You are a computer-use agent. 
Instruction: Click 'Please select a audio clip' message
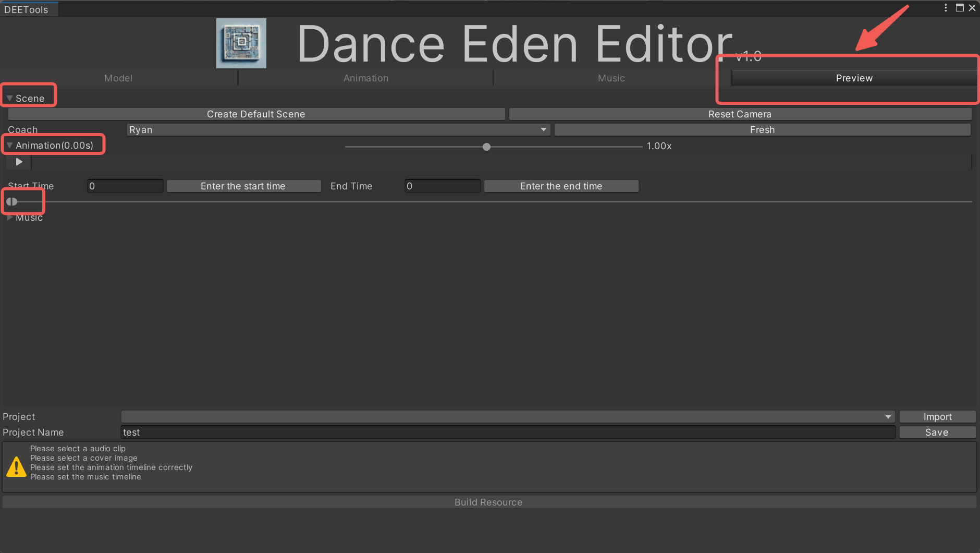click(x=78, y=448)
